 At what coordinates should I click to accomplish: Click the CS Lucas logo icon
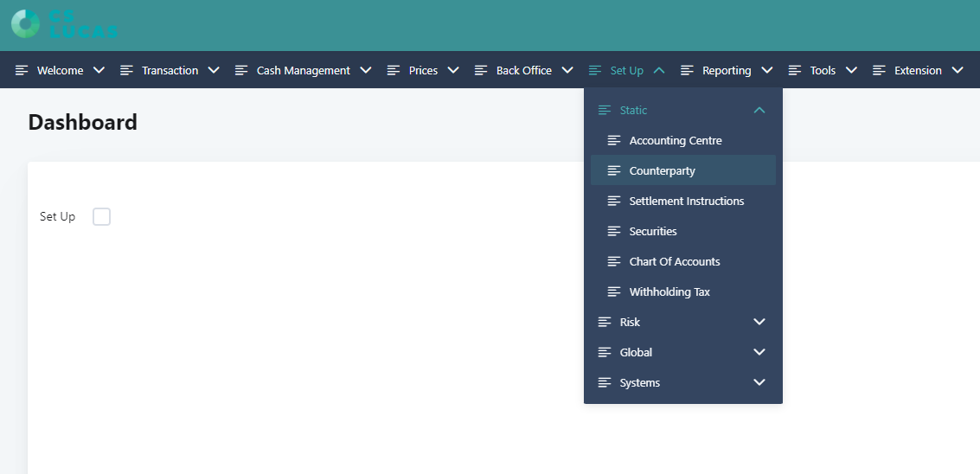tap(25, 23)
